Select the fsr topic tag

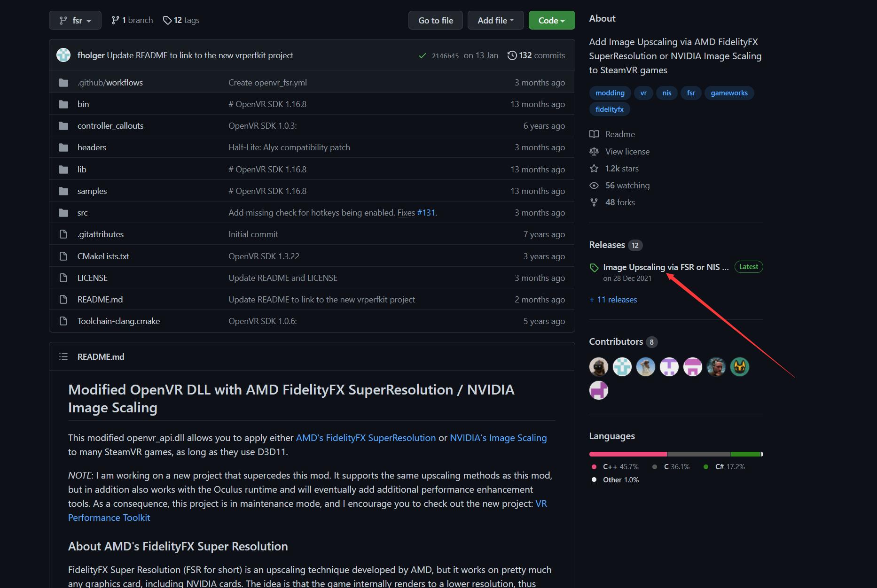[x=691, y=93]
